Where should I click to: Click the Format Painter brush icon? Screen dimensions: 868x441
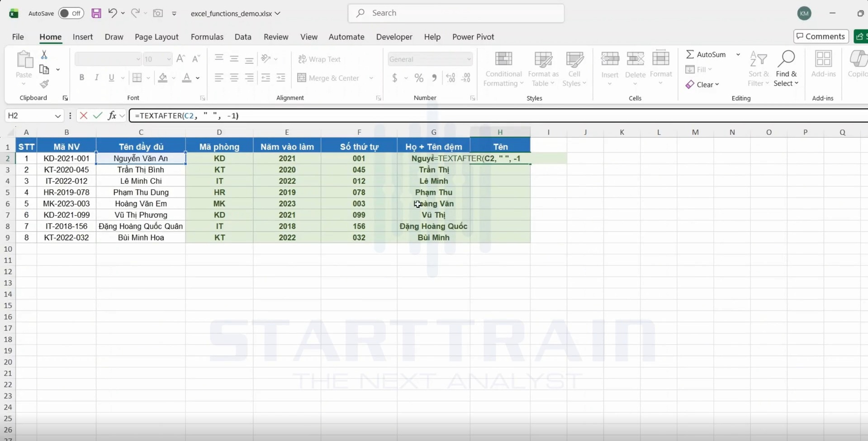44,84
